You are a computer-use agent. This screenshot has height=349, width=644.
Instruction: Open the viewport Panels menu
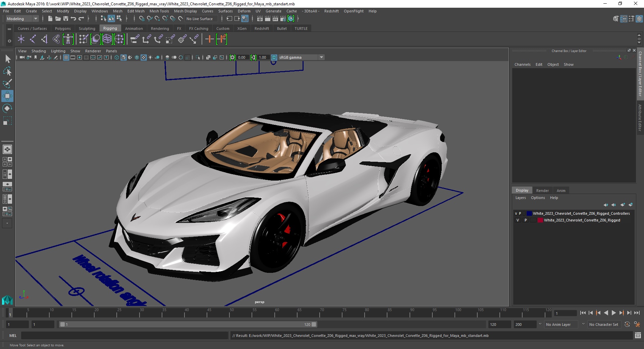(111, 51)
